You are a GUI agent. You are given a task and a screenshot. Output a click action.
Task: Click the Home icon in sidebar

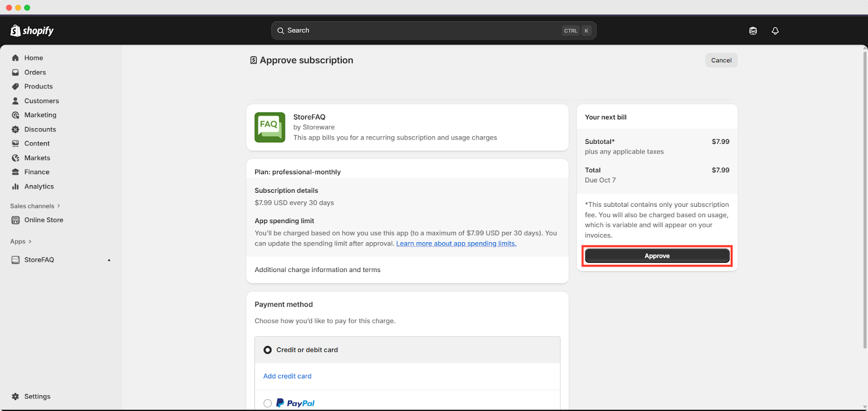[15, 58]
